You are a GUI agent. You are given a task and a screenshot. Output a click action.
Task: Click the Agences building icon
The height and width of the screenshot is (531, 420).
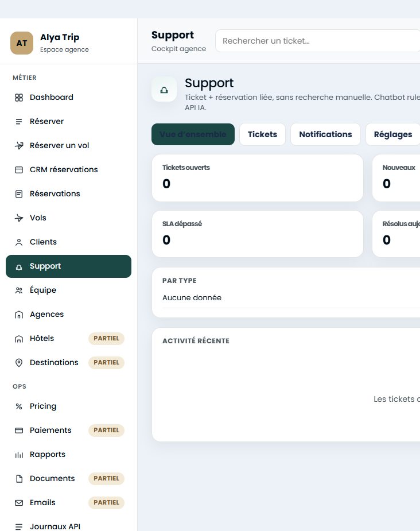(19, 315)
